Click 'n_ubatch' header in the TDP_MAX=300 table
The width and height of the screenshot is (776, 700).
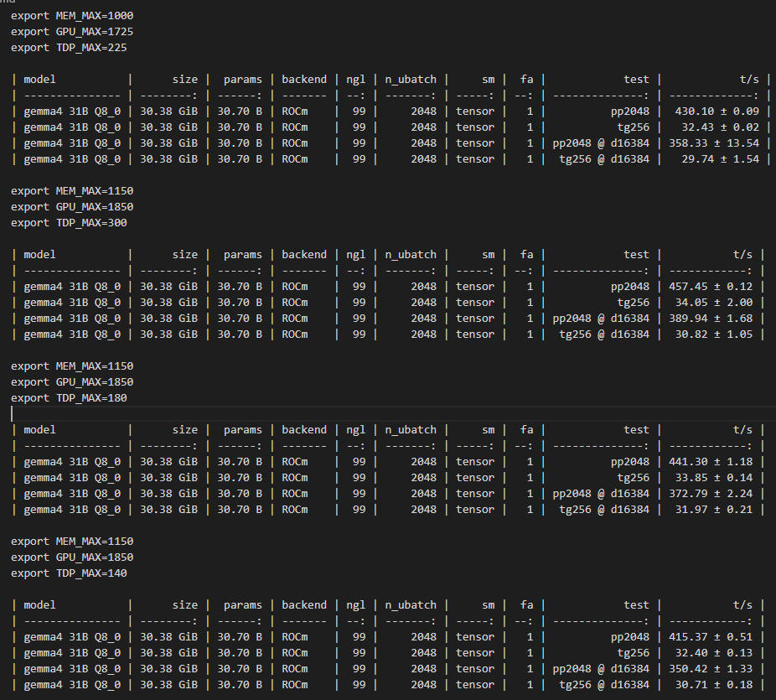pyautogui.click(x=411, y=255)
